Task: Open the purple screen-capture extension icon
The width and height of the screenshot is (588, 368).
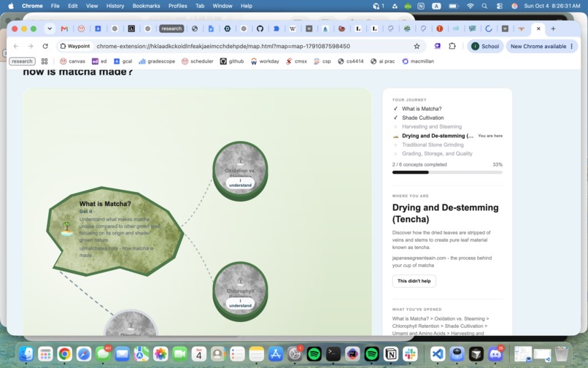Action: (437, 46)
